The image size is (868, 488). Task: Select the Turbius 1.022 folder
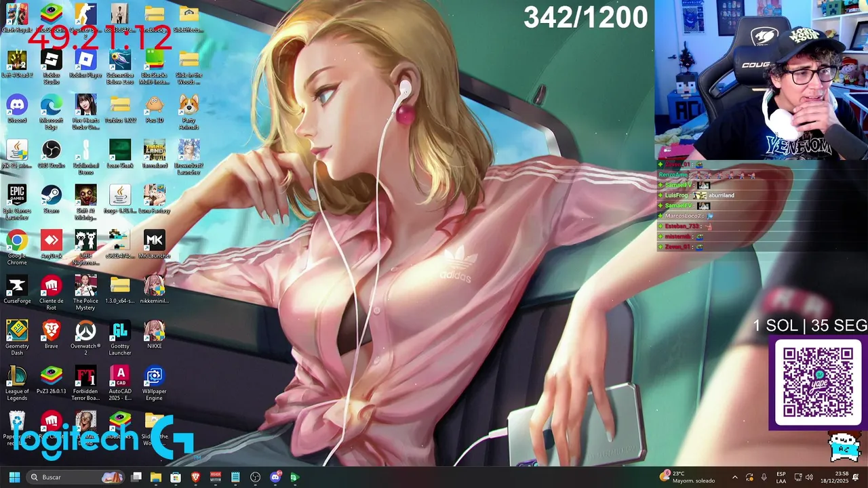click(x=120, y=109)
